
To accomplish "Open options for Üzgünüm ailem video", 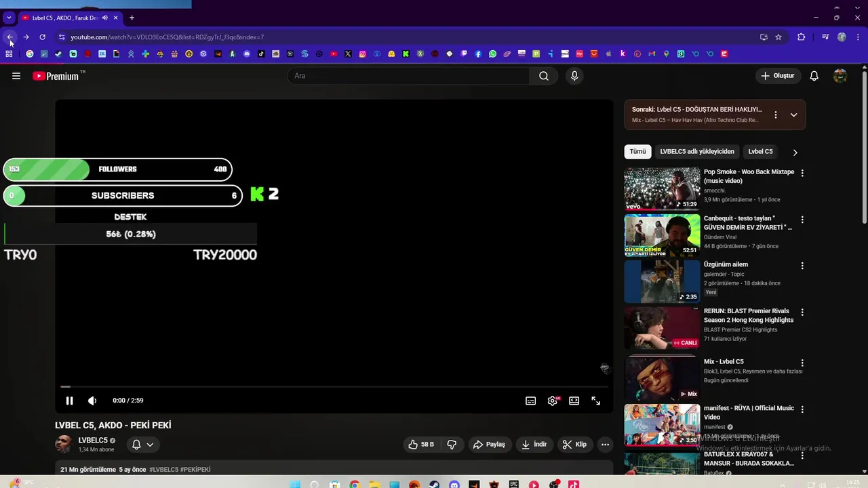I will tap(802, 266).
